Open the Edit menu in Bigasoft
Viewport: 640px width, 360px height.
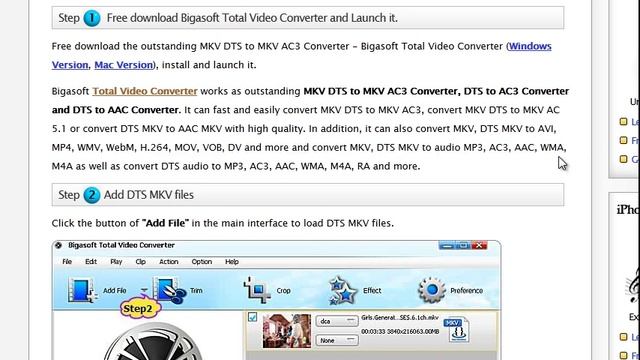(91, 262)
